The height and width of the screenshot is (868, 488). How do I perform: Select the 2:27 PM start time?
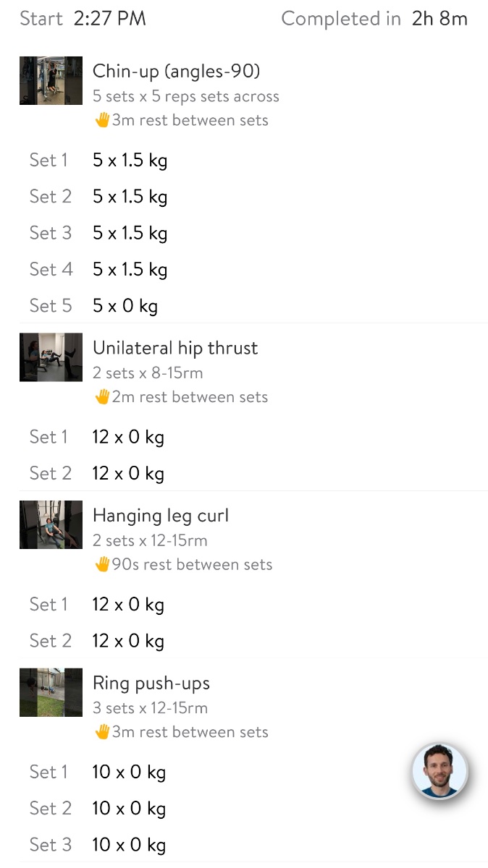[x=110, y=19]
